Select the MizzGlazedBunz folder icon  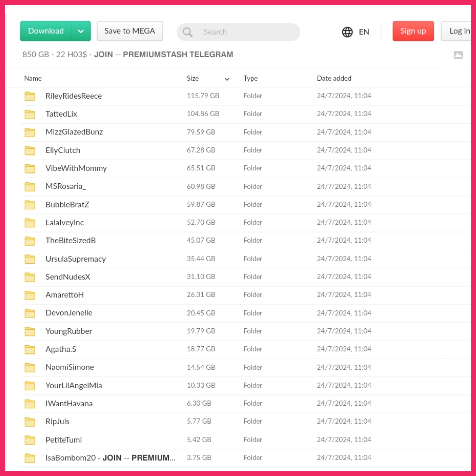coord(30,132)
